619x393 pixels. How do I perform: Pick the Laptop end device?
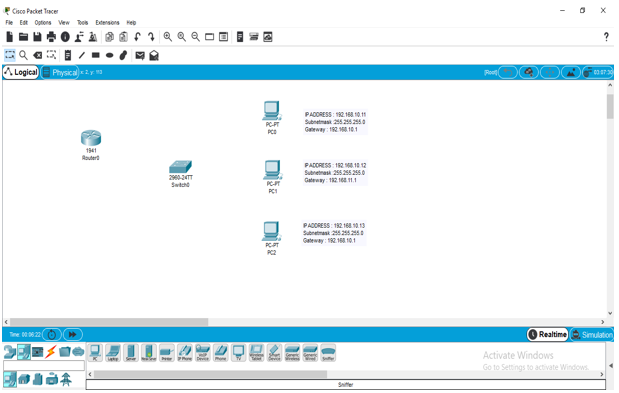click(113, 352)
